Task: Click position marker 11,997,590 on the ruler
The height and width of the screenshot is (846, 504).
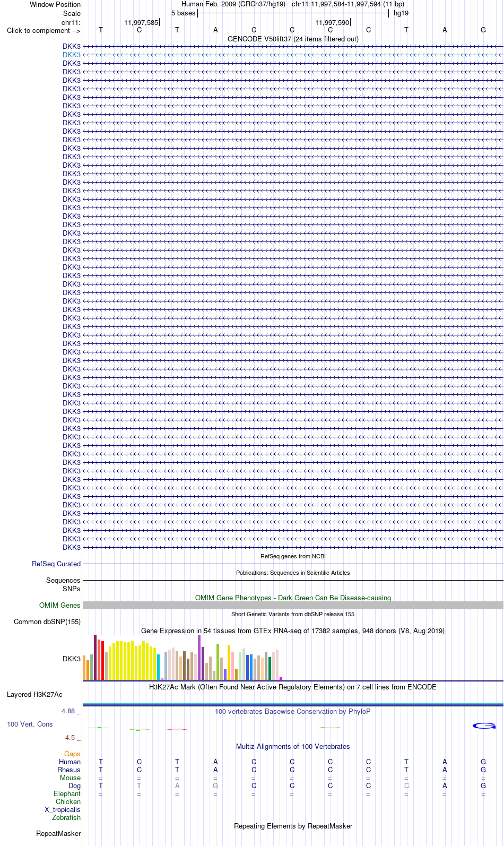Action: click(x=332, y=22)
